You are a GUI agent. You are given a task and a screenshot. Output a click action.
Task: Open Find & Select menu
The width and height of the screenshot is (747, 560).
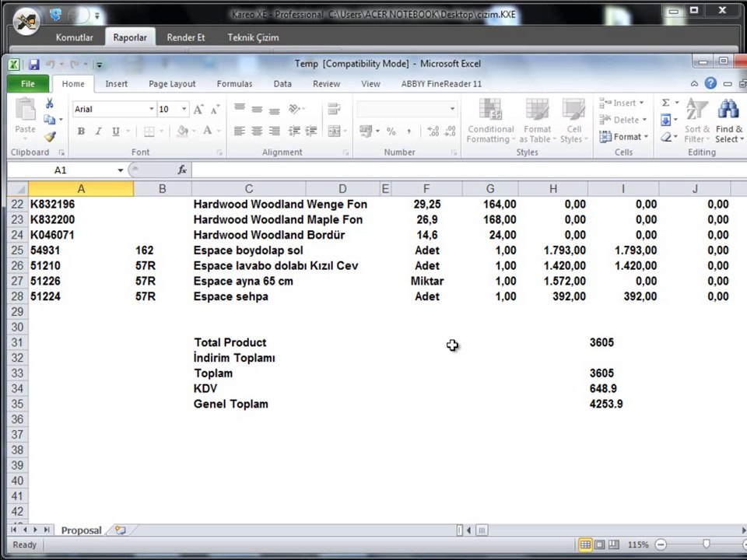(729, 121)
